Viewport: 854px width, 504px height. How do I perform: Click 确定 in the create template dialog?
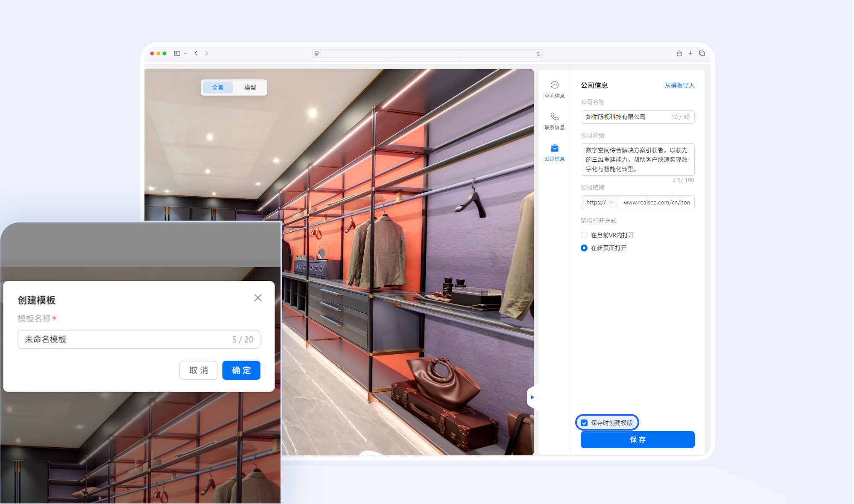241,370
